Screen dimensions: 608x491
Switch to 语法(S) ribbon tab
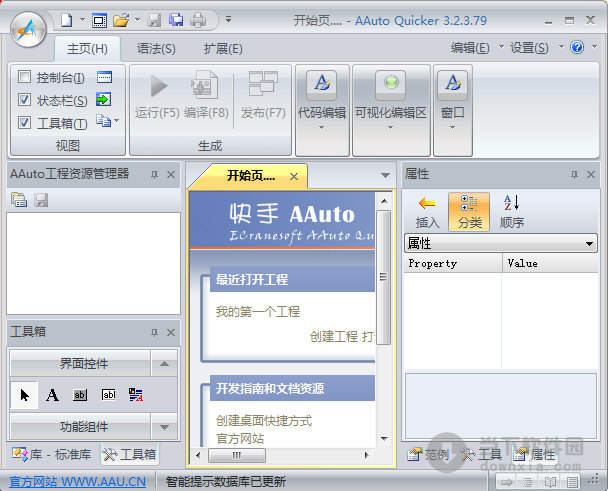tap(156, 49)
